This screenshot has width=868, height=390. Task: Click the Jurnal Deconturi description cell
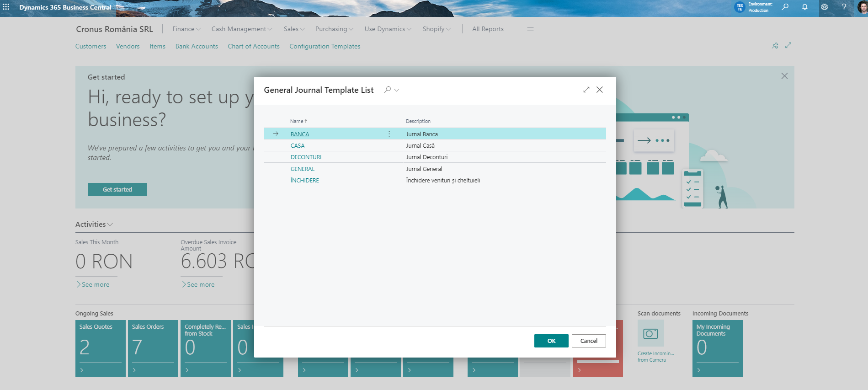click(427, 157)
